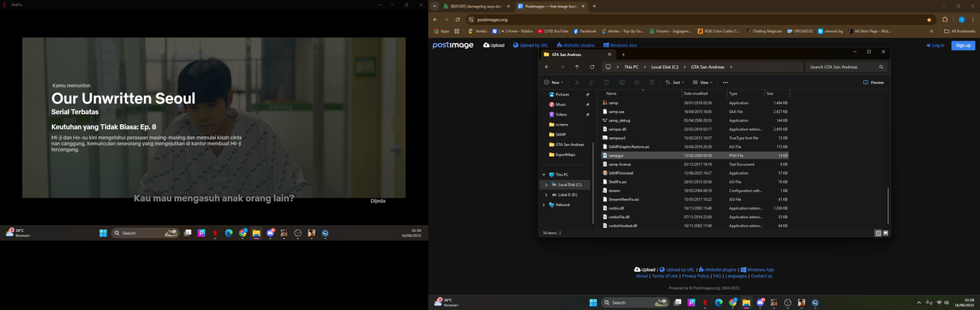Open the RGB Color Codes bookmark
The height and width of the screenshot is (310, 980).
pos(719,31)
